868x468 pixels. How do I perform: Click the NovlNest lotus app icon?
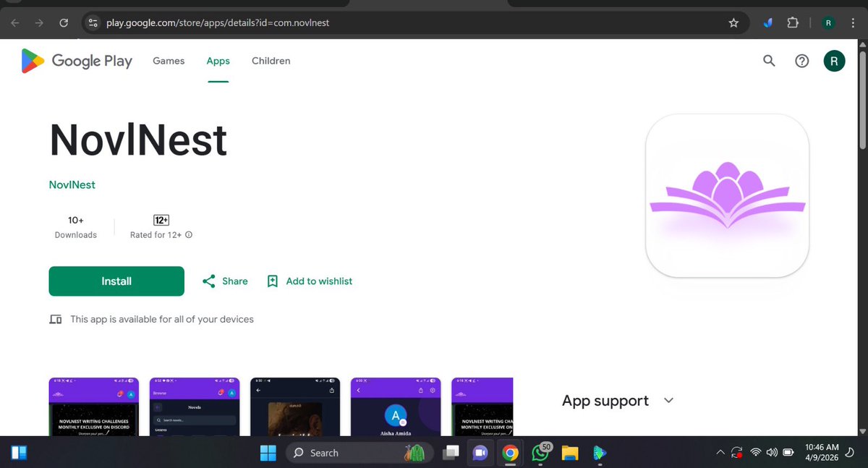pyautogui.click(x=727, y=195)
